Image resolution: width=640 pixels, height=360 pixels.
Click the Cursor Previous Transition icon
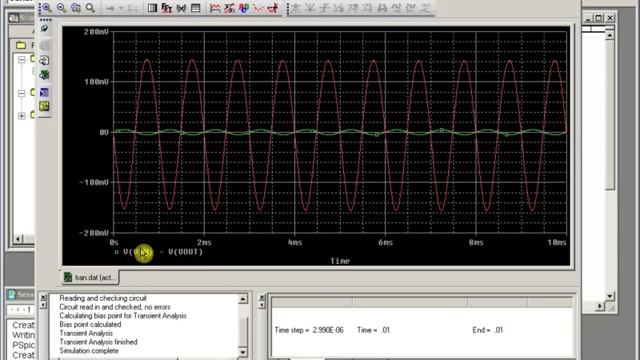411,8
